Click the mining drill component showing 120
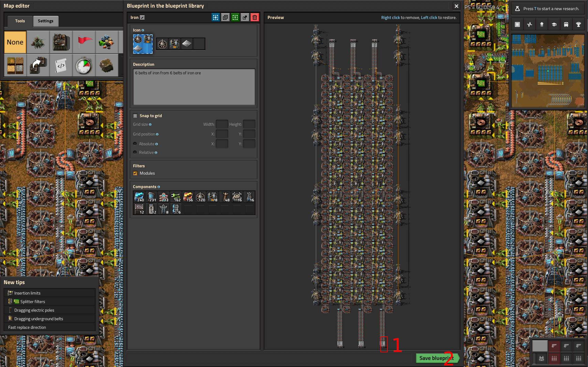This screenshot has height=367, width=588. pyautogui.click(x=200, y=197)
